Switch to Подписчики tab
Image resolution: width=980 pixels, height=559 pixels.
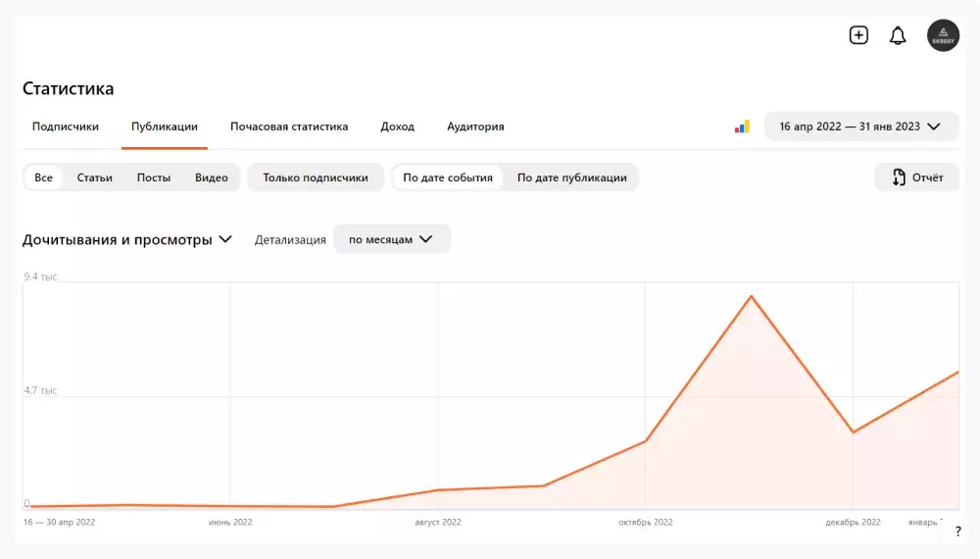coord(66,127)
